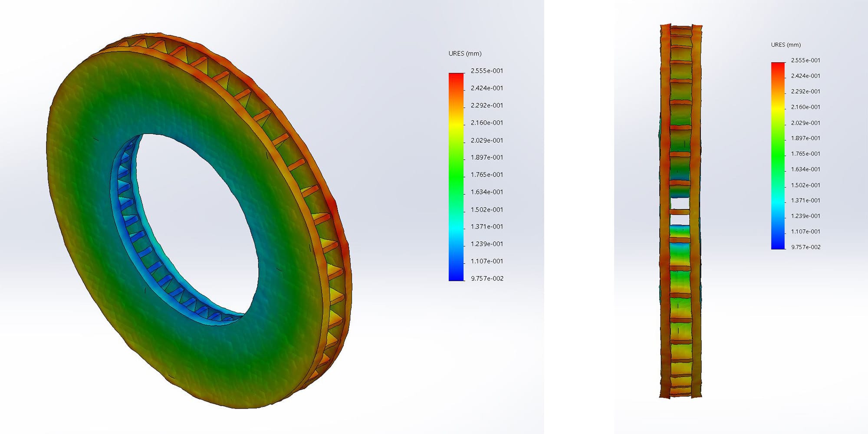Click the left legend value 1.765e-001
This screenshot has height=434, width=868.
pos(487,174)
